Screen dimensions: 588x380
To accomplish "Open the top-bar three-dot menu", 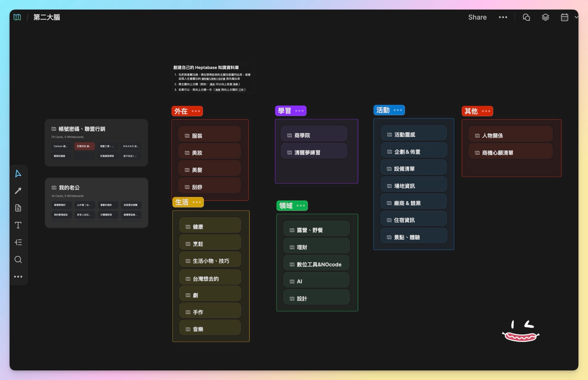I will 503,17.
